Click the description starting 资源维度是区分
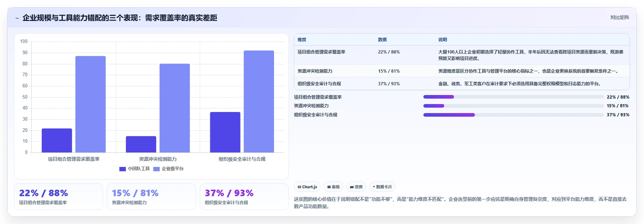 [529, 71]
